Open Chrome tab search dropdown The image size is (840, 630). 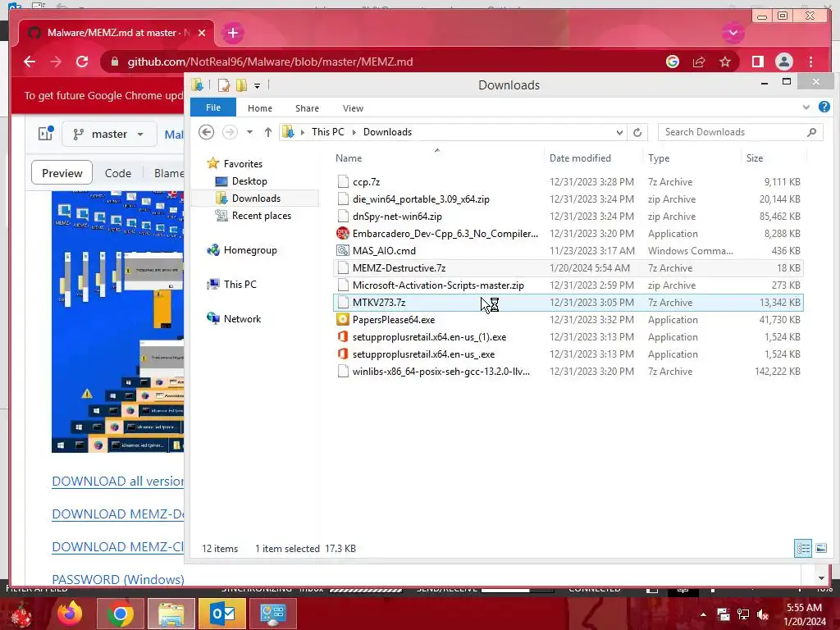click(733, 33)
